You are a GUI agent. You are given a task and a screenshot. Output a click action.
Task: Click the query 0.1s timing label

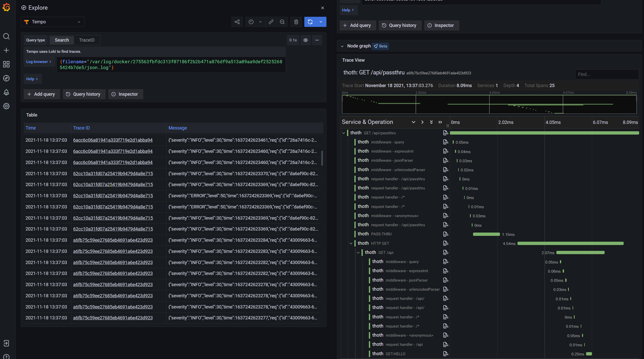[x=293, y=40]
